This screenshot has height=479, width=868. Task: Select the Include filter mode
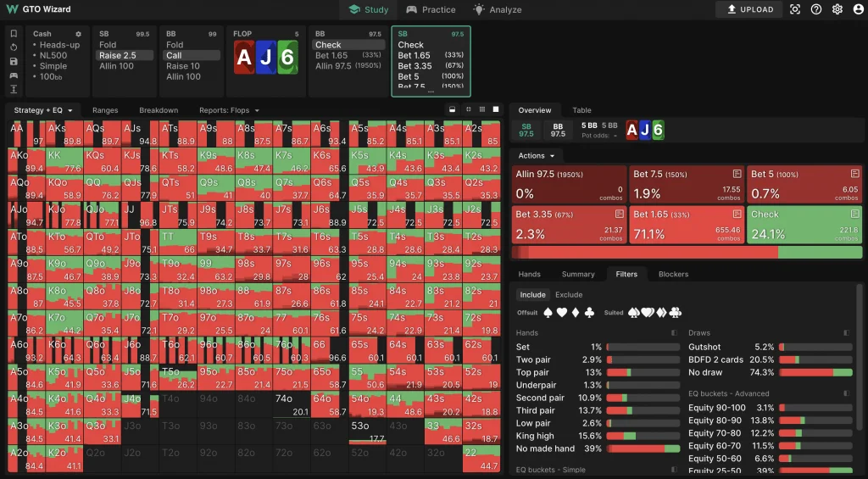pos(533,295)
